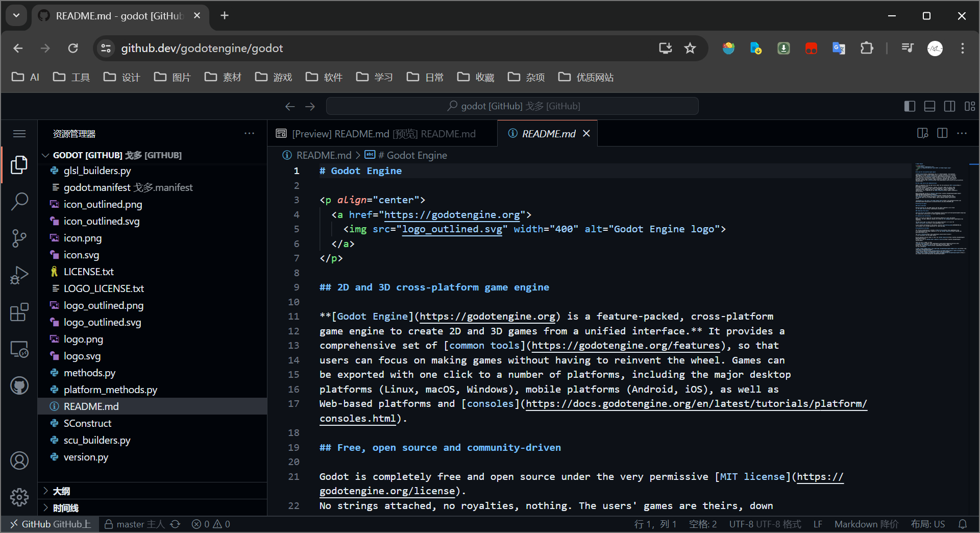Click '# Godot Engine' breadcrumb item

[412, 155]
